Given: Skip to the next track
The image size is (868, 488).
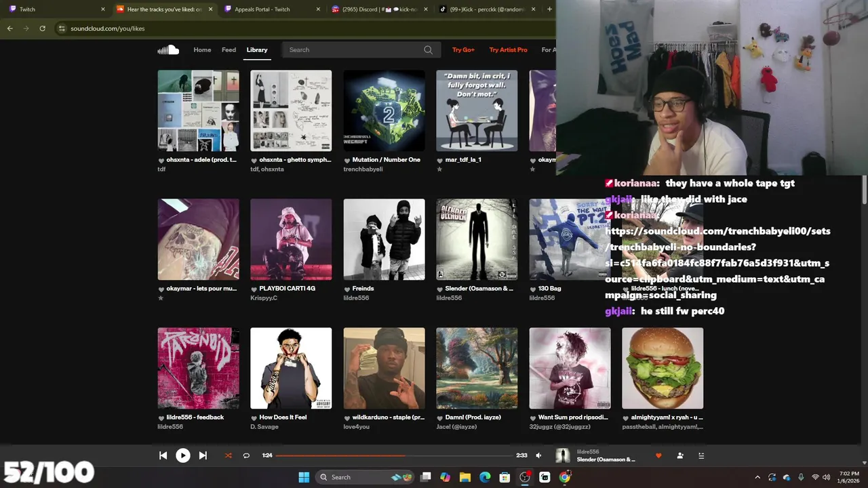Looking at the screenshot, I should (203, 455).
